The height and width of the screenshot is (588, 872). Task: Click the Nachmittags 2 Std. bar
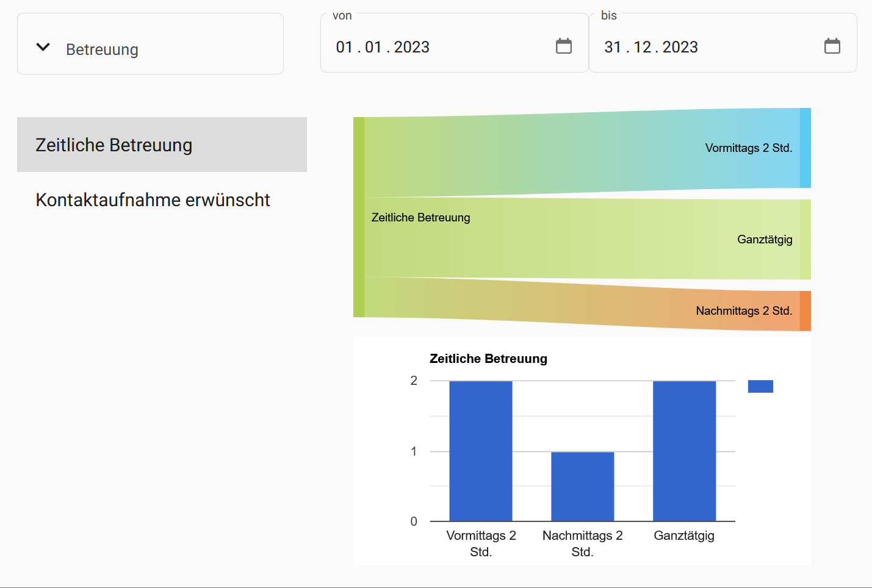click(582, 486)
